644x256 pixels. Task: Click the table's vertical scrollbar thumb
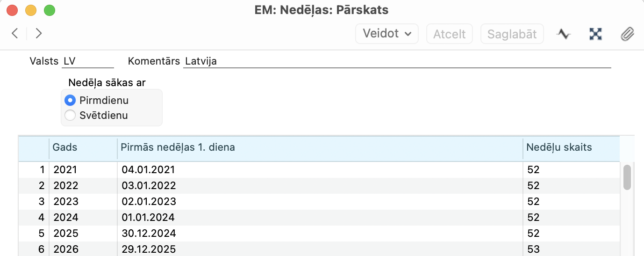click(x=627, y=177)
